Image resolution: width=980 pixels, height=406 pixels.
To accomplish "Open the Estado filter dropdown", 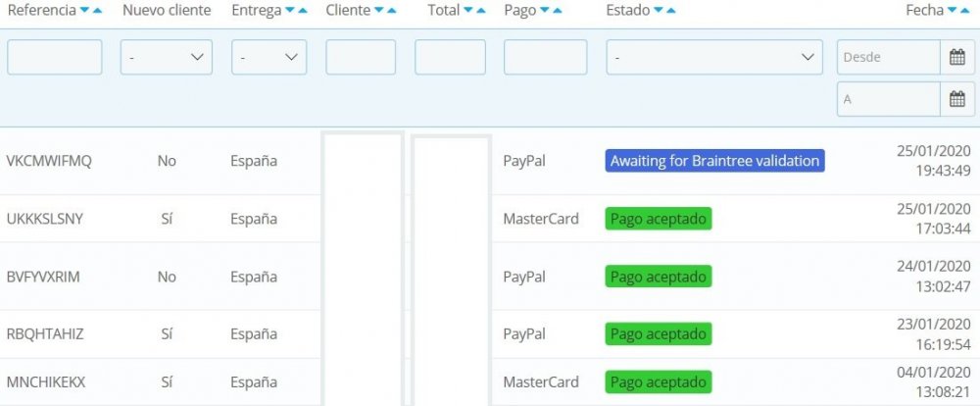I will click(714, 57).
